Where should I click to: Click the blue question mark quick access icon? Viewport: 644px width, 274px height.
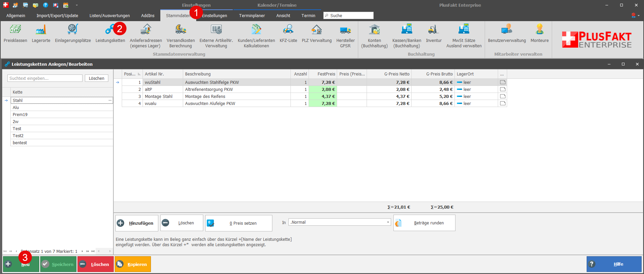pos(46,5)
